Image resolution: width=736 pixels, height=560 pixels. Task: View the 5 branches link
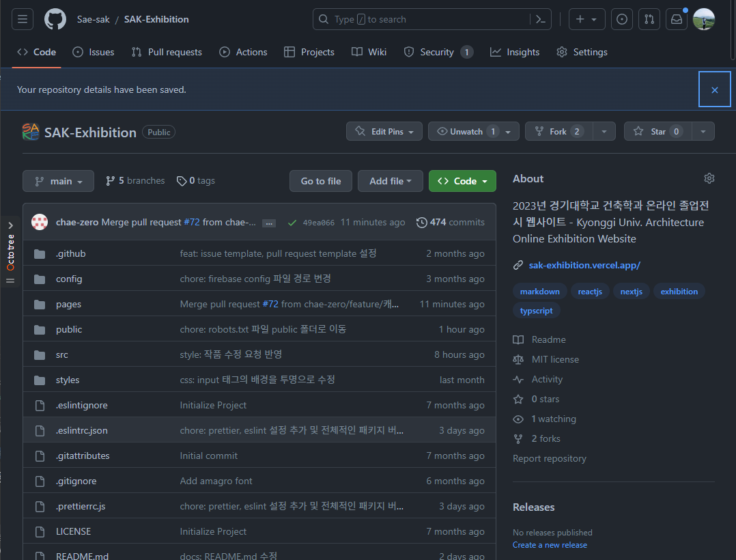pos(135,181)
